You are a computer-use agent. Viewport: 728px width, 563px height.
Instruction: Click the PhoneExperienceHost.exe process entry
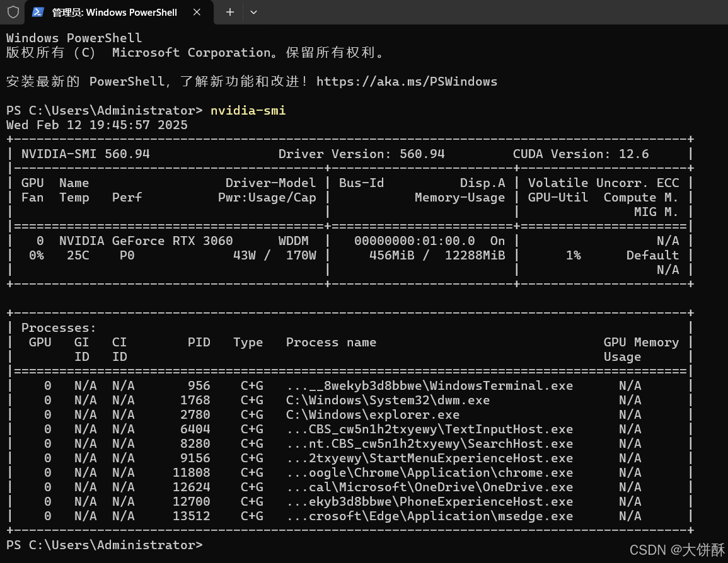(429, 502)
